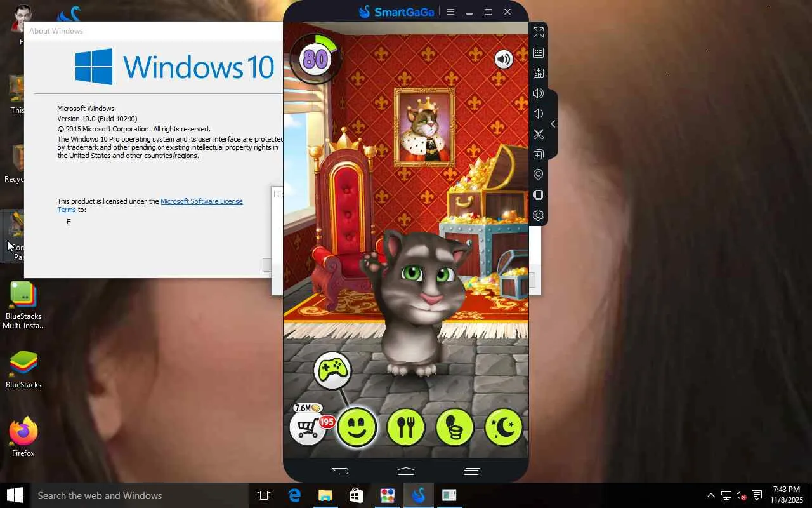
Task: Take a screenshot with the scissors icon
Action: click(x=539, y=134)
